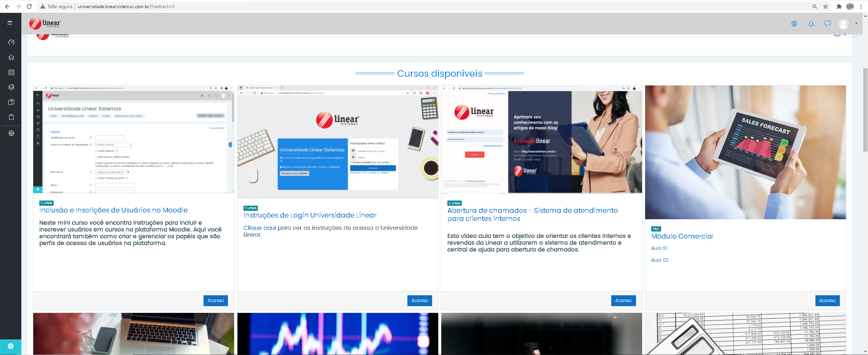Viewport: 868px width, 355px height.
Task: Open the notifications bell
Action: [811, 24]
